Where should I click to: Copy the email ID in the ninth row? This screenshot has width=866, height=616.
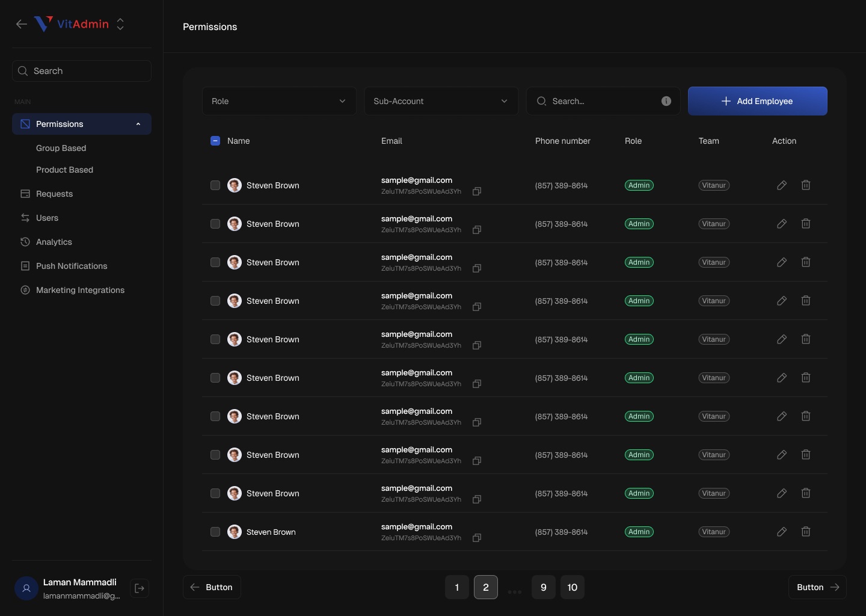point(477,499)
